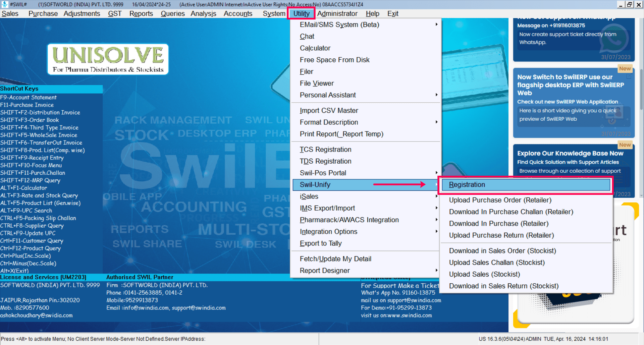Image resolution: width=644 pixels, height=345 pixels.
Task: Click the SWIL application title bar icon
Action: (x=4, y=4)
